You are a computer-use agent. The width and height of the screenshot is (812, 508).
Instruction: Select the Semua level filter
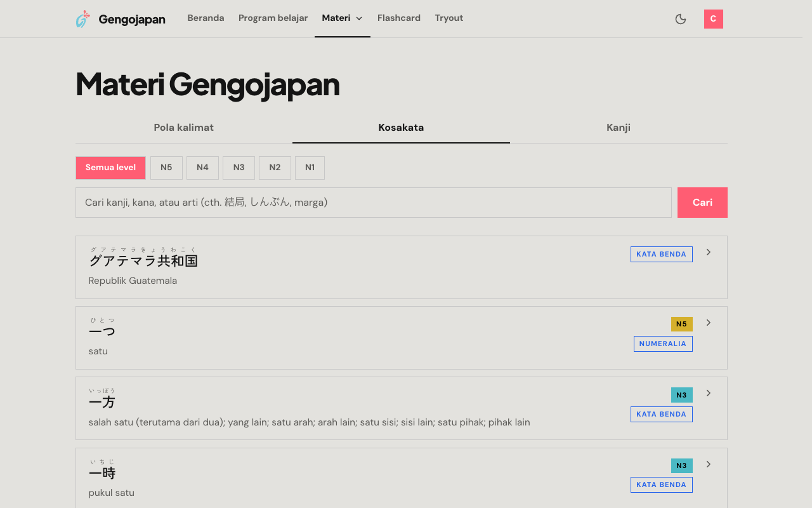110,168
